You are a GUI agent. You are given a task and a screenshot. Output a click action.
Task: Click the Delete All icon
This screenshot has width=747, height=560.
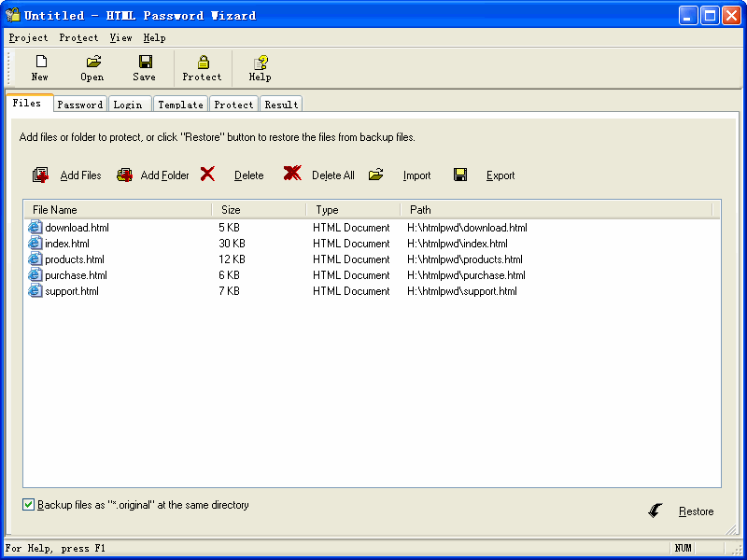(x=292, y=174)
